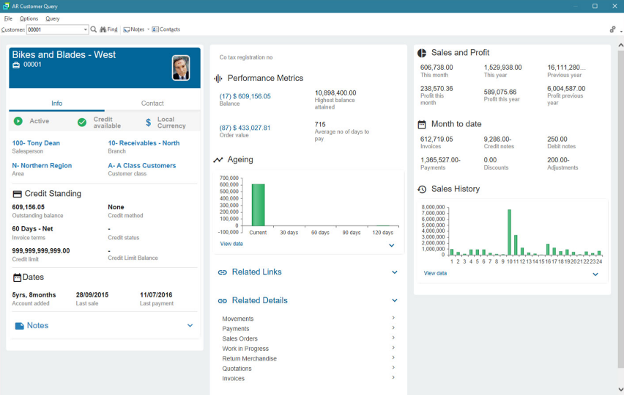Click the customer photo thumbnail
624x396 pixels.
[x=181, y=68]
